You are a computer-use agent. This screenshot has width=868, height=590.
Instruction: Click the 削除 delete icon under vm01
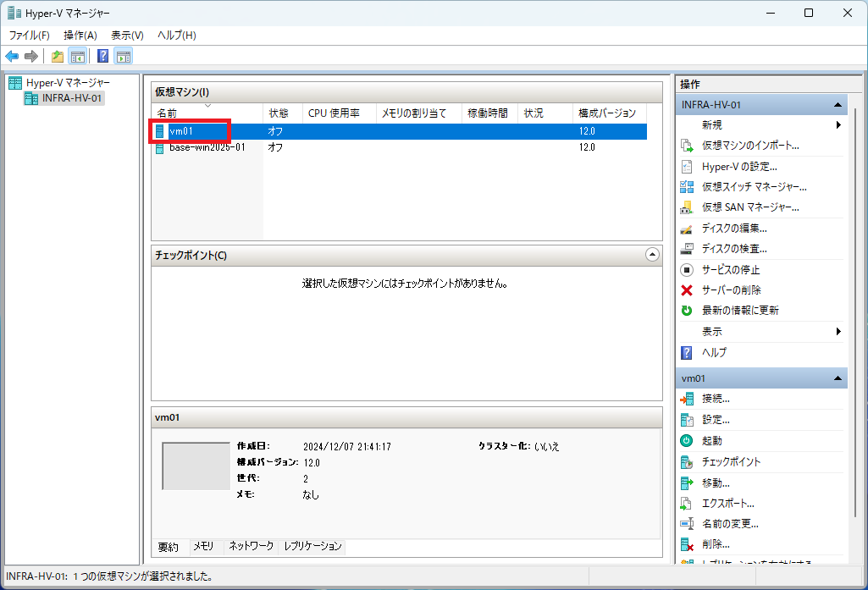(687, 544)
